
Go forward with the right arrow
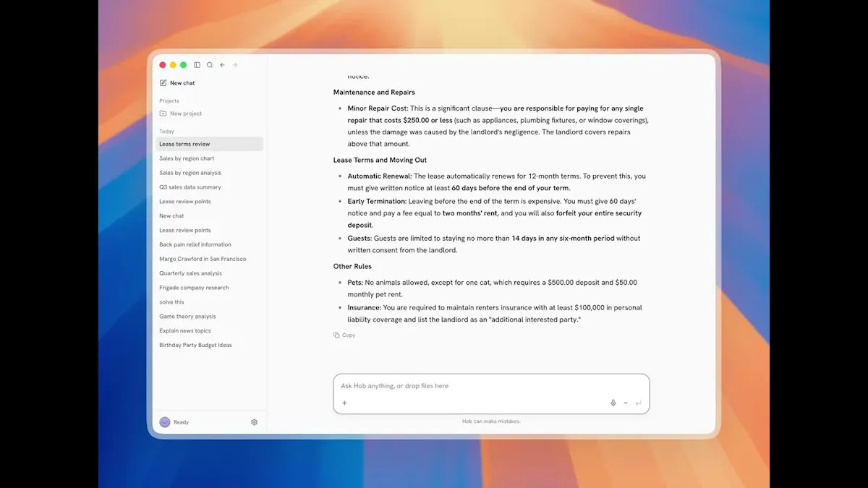tap(234, 65)
